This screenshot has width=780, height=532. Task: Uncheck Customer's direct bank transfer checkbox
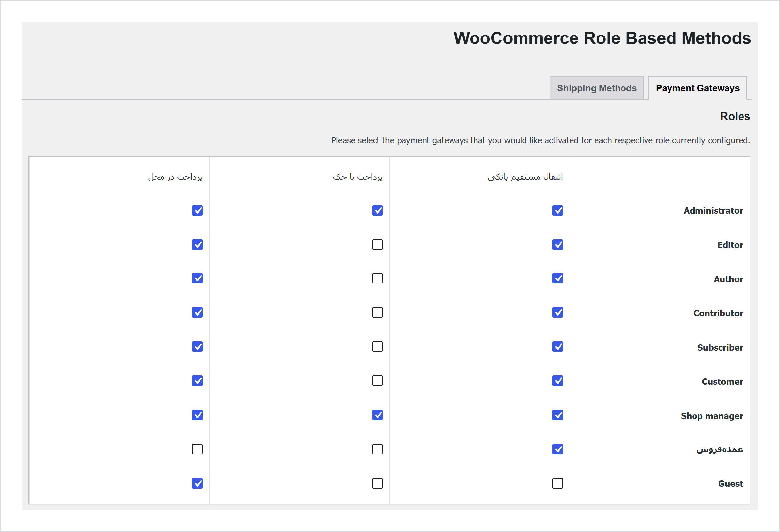click(557, 381)
